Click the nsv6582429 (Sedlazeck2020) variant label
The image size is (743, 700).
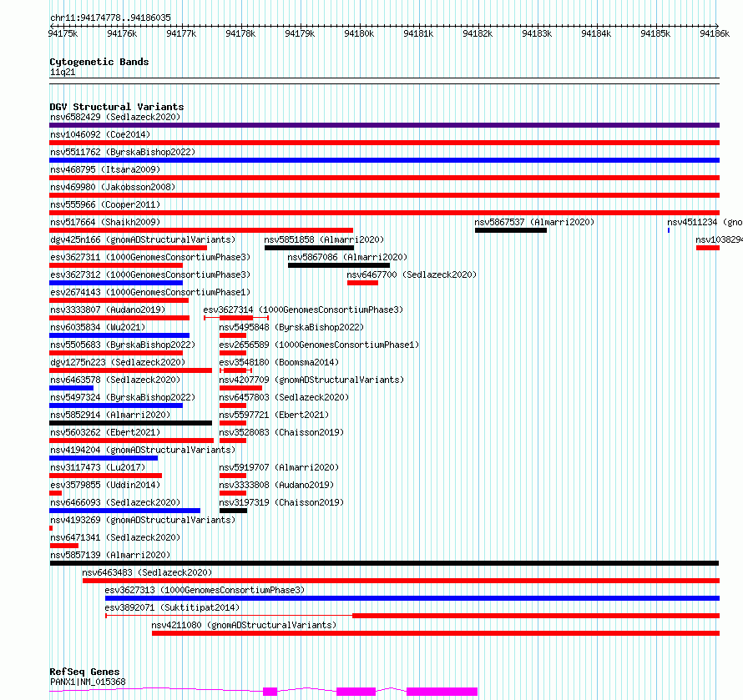pyautogui.click(x=115, y=117)
